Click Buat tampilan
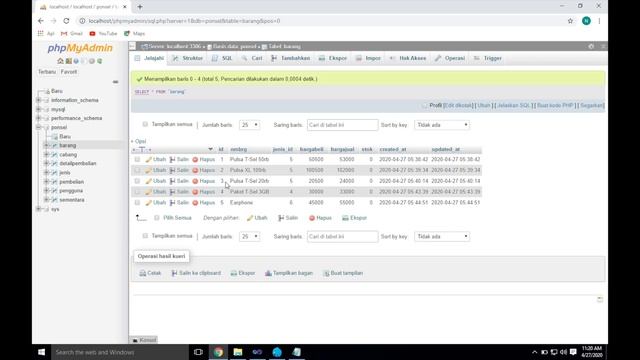The image size is (640, 360). pyautogui.click(x=343, y=273)
